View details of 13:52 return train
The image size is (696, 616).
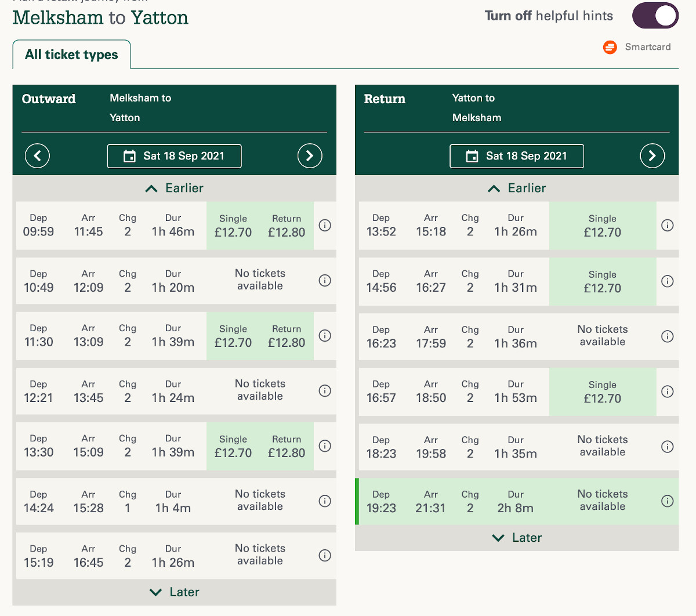[x=667, y=226]
